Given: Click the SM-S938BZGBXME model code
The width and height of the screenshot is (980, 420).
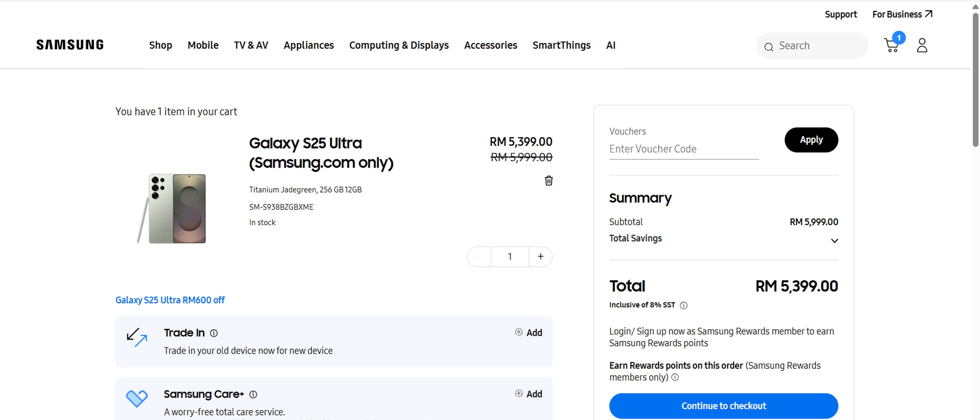Looking at the screenshot, I should click(281, 207).
